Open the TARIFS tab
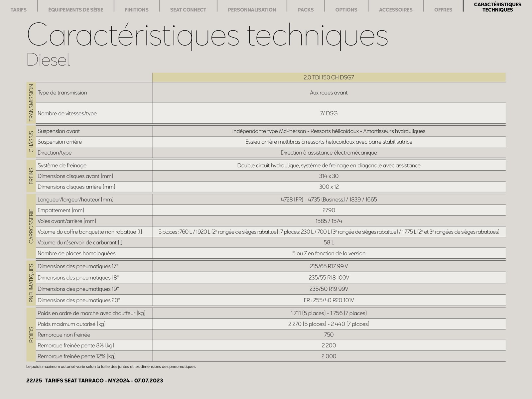Screen dimensions: 532x399 pyautogui.click(x=19, y=10)
